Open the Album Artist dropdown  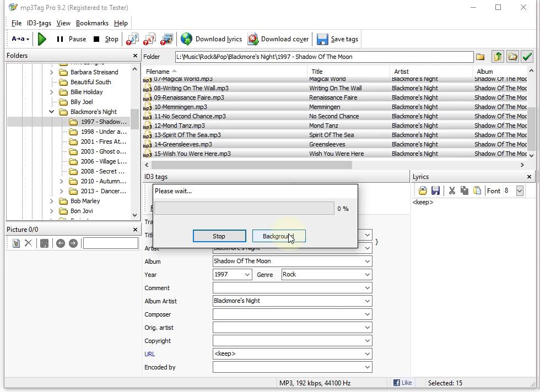[368, 301]
